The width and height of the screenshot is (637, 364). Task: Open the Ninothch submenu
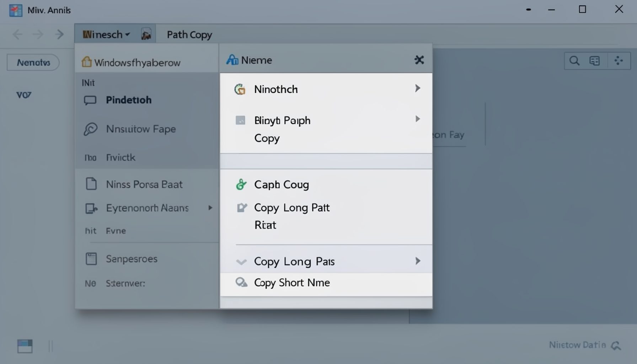(326, 89)
